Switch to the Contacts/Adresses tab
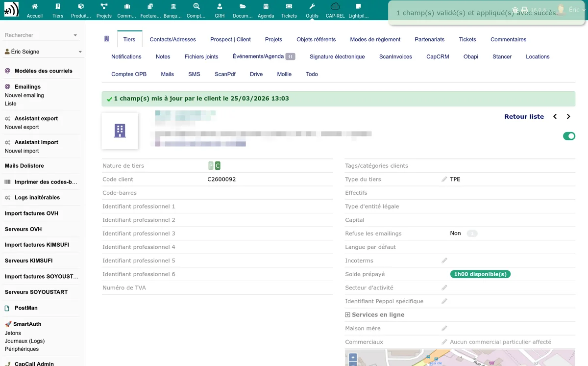The height and width of the screenshot is (366, 588). (172, 39)
